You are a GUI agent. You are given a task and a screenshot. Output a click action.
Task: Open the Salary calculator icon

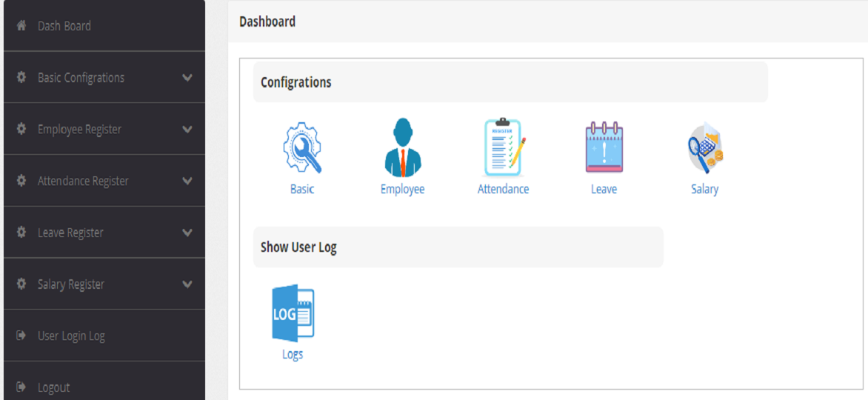click(704, 148)
